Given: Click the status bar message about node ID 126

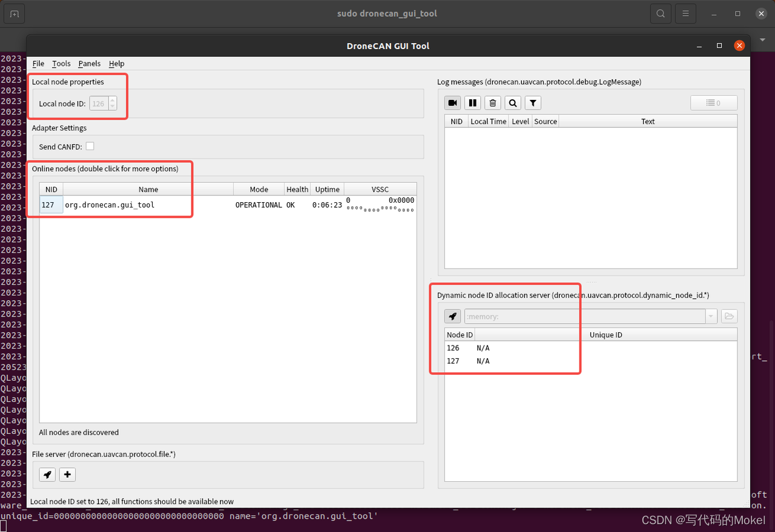Looking at the screenshot, I should pos(132,501).
